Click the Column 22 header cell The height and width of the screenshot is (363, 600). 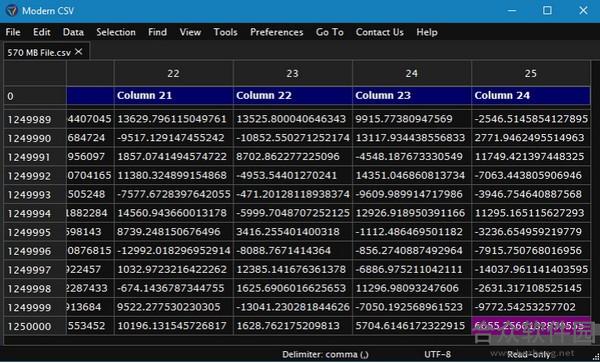tap(292, 96)
